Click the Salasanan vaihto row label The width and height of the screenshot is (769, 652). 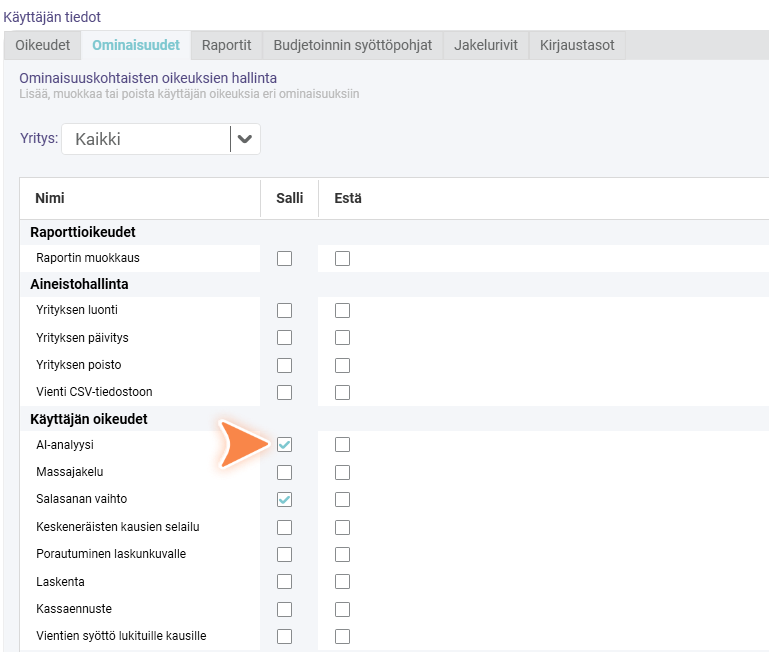click(x=81, y=499)
